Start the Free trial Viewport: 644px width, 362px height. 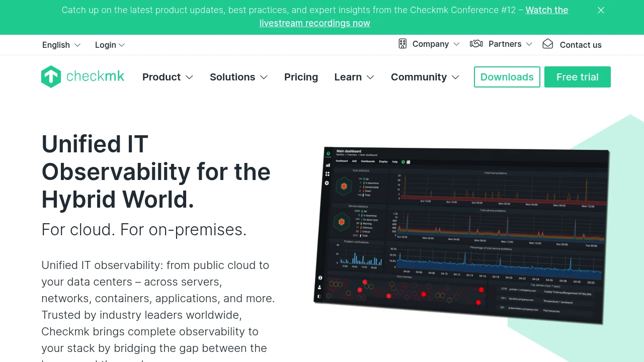coord(578,77)
